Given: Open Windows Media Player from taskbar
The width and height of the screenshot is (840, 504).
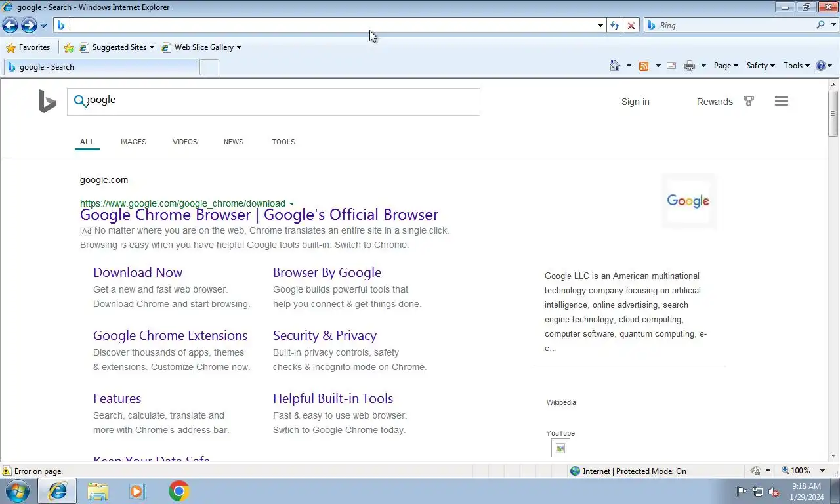Looking at the screenshot, I should click(137, 491).
